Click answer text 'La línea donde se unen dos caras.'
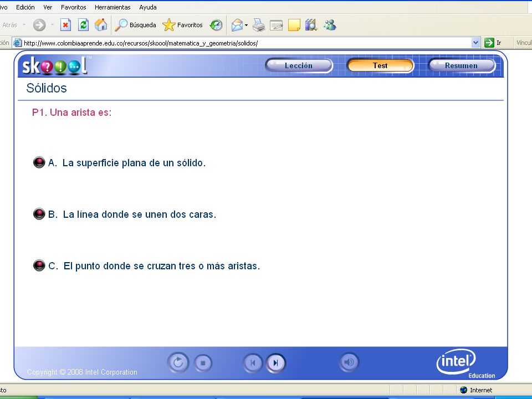 [140, 214]
